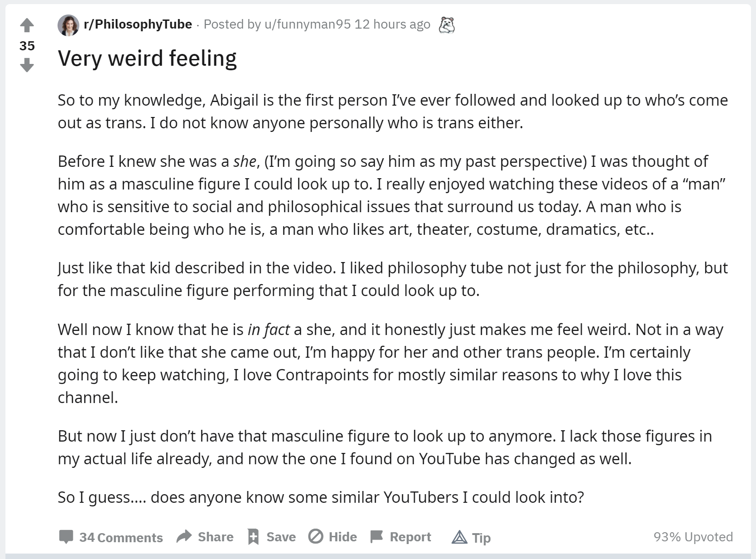Click the Tip triangle icon

tap(459, 537)
